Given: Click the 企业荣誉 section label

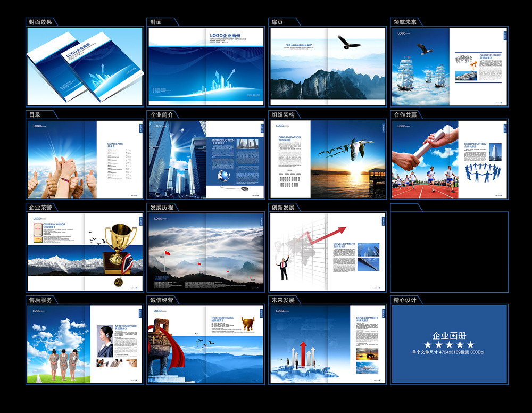Looking at the screenshot, I should tap(40, 207).
